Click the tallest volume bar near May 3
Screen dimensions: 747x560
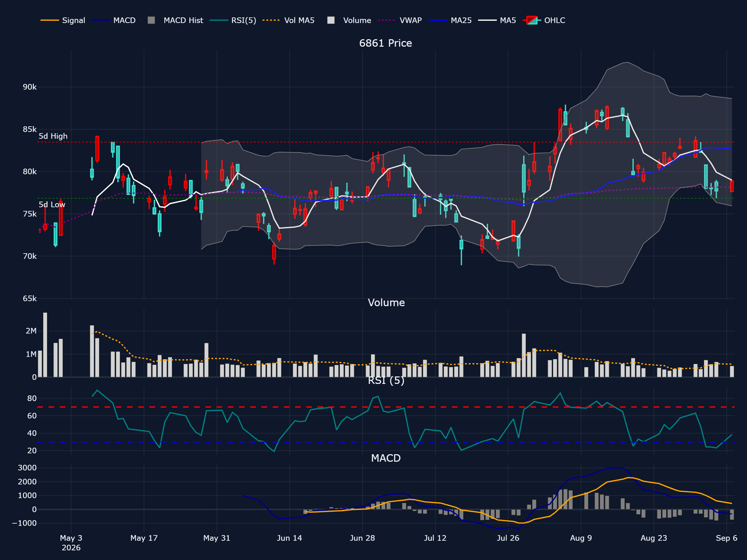pyautogui.click(x=45, y=345)
